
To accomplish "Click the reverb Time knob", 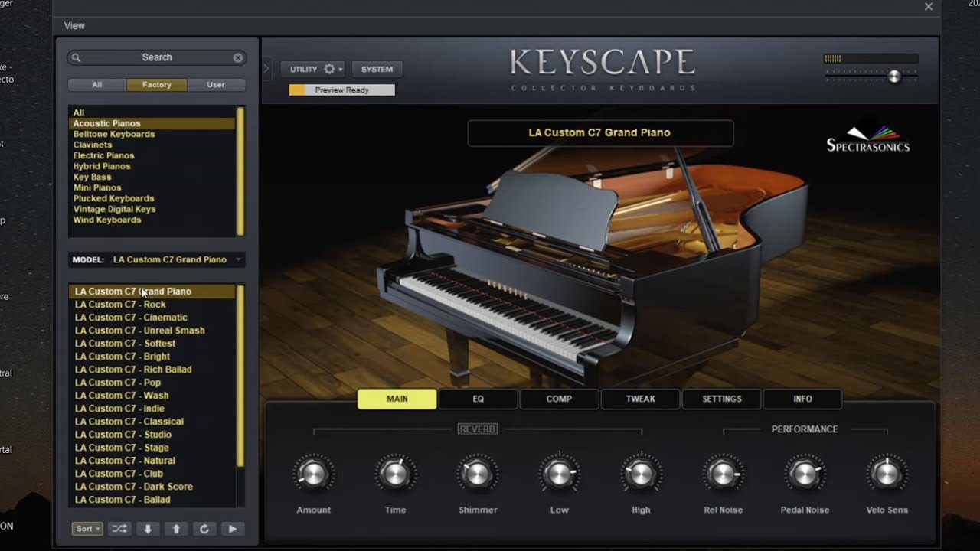I will tap(395, 475).
